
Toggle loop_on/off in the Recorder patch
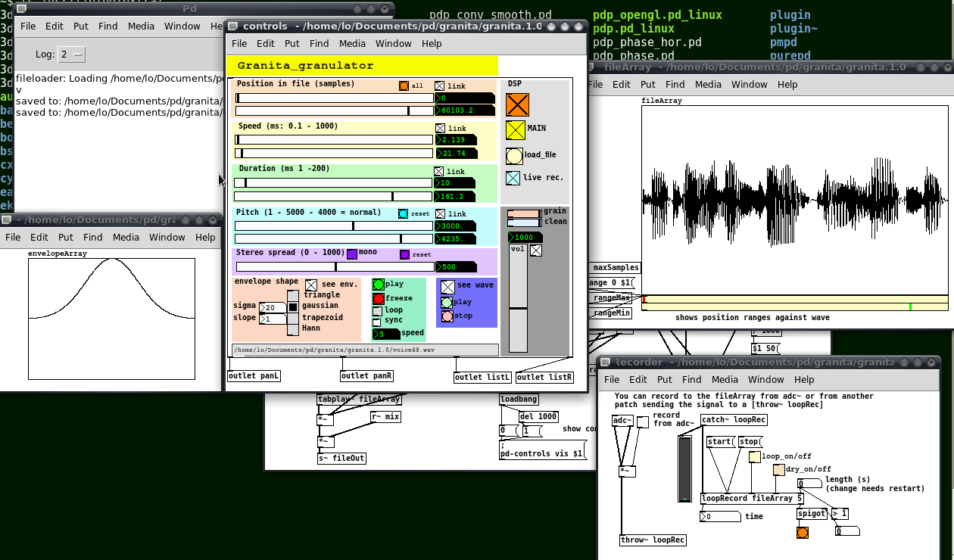[753, 456]
